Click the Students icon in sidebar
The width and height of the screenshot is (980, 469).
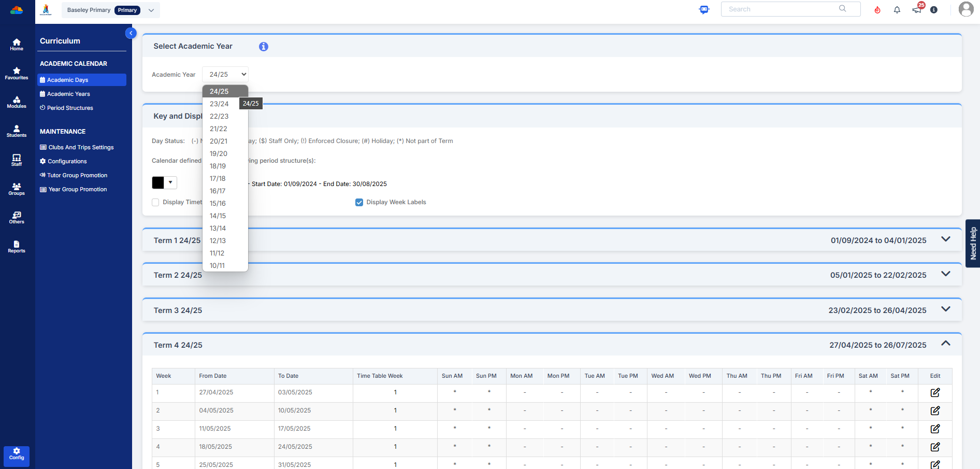pyautogui.click(x=17, y=131)
